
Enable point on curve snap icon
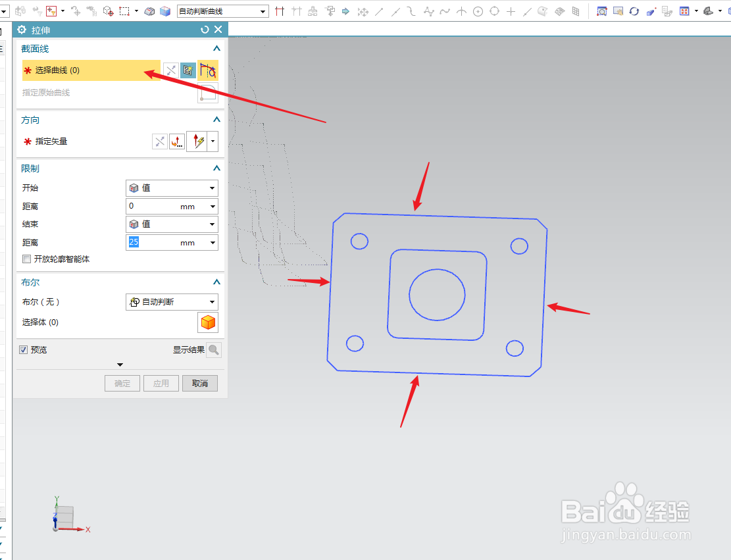coord(527,11)
